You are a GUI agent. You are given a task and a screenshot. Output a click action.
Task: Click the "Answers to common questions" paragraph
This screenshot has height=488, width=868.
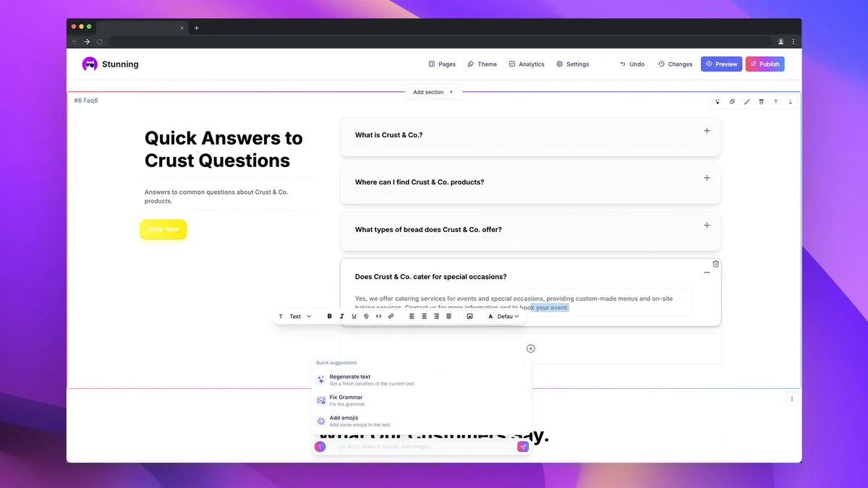pos(216,197)
